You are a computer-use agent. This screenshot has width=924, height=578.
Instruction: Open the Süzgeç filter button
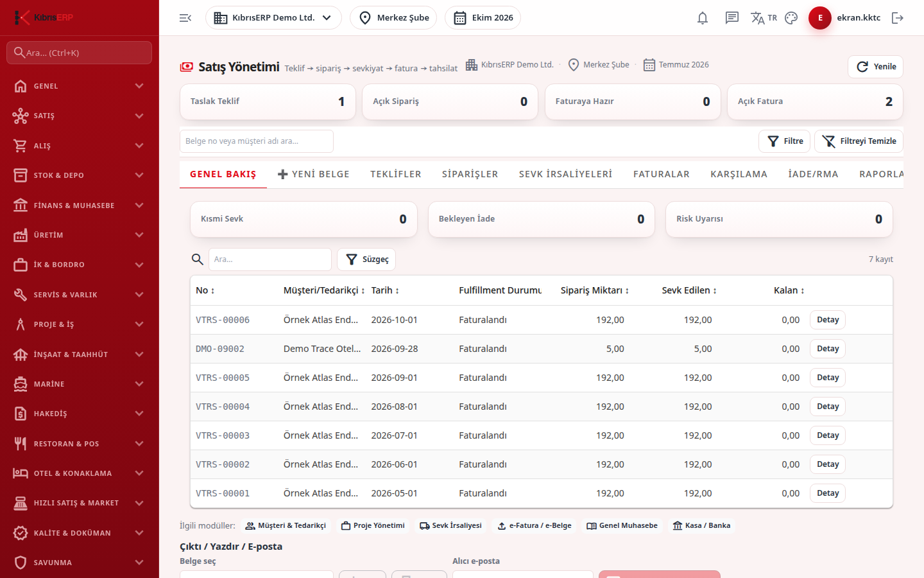click(366, 259)
